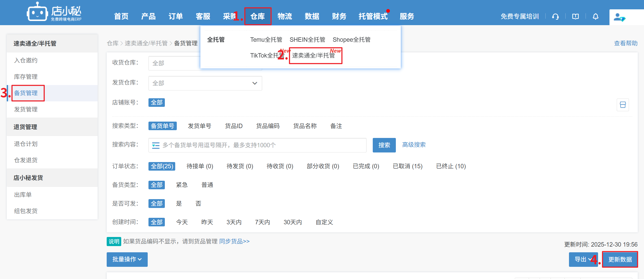The width and height of the screenshot is (644, 279).
Task: Select 紧急 stocking type filter
Action: tap(182, 185)
